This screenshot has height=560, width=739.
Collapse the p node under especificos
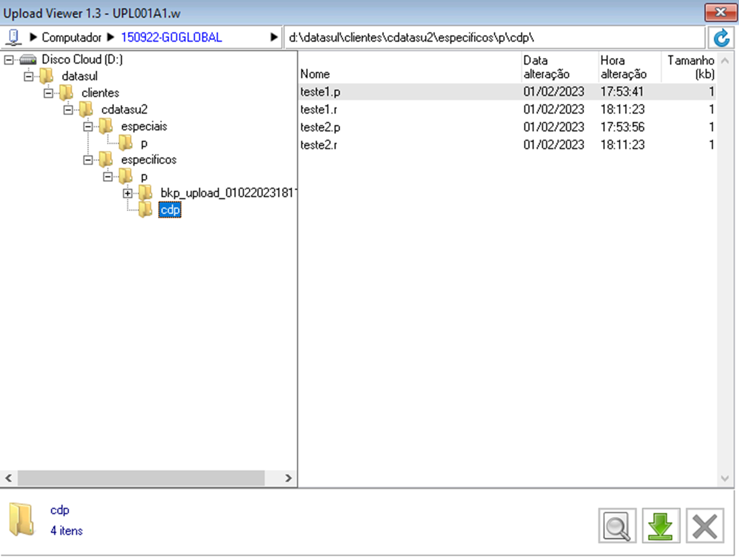108,177
